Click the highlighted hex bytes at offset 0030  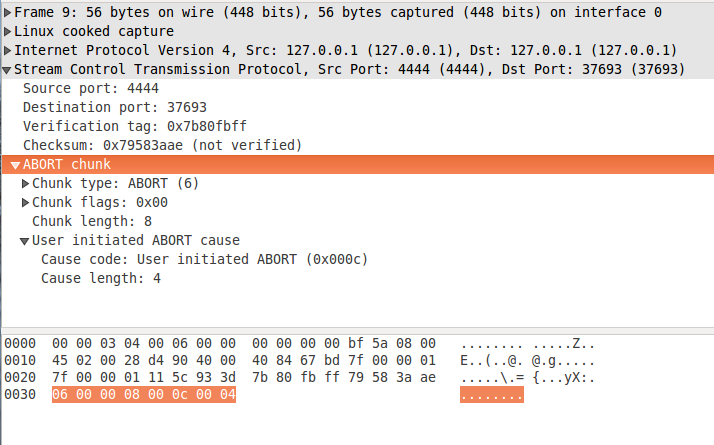point(144,395)
